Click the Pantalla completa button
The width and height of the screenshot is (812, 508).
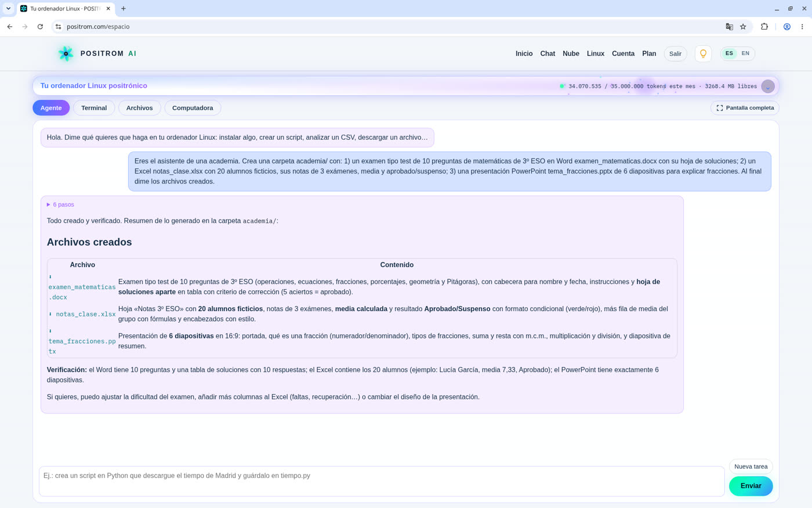pyautogui.click(x=745, y=108)
